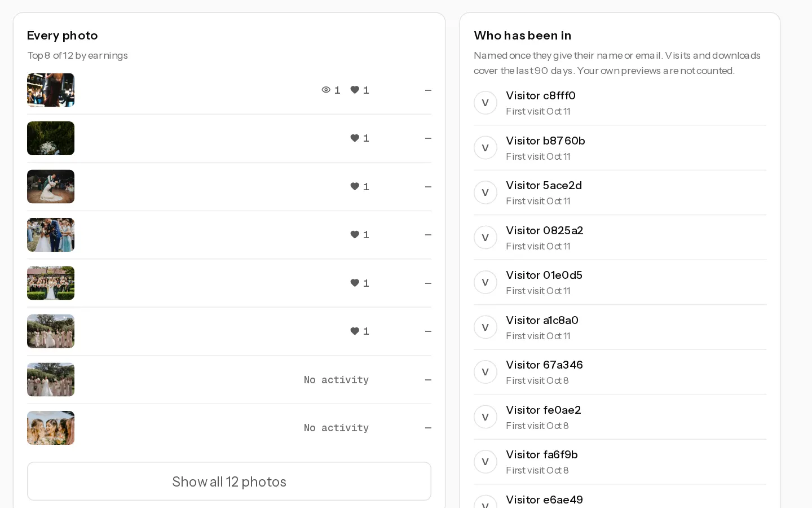Image resolution: width=812 pixels, height=508 pixels.
Task: Open the dancing couple photo thumbnail
Action: [51, 186]
